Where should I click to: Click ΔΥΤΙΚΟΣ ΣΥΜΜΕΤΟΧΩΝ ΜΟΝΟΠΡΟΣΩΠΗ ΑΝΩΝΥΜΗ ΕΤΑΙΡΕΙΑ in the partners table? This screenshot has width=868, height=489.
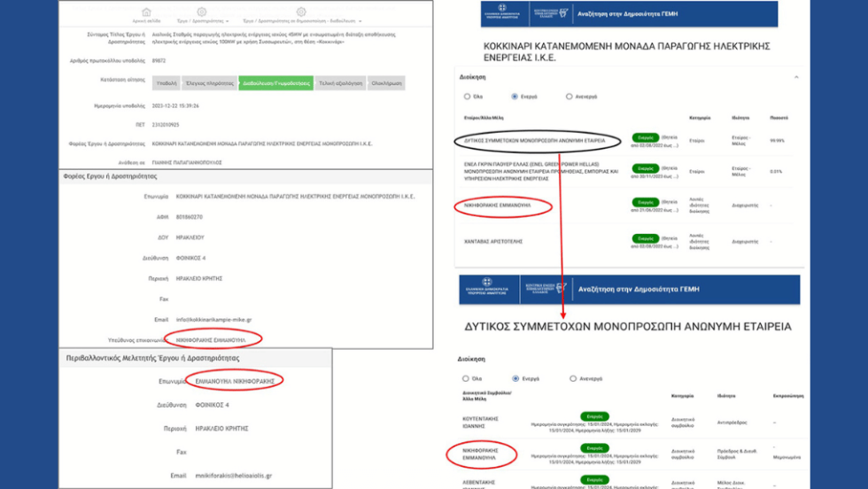[535, 141]
